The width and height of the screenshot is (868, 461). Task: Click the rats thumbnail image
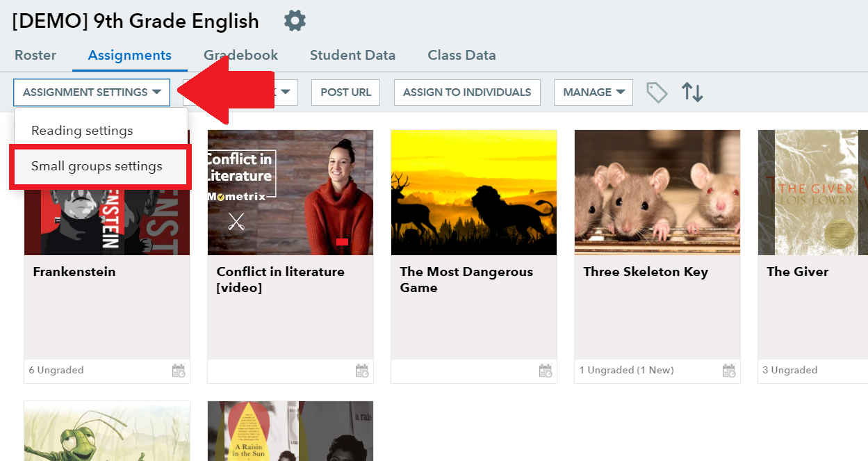point(657,193)
